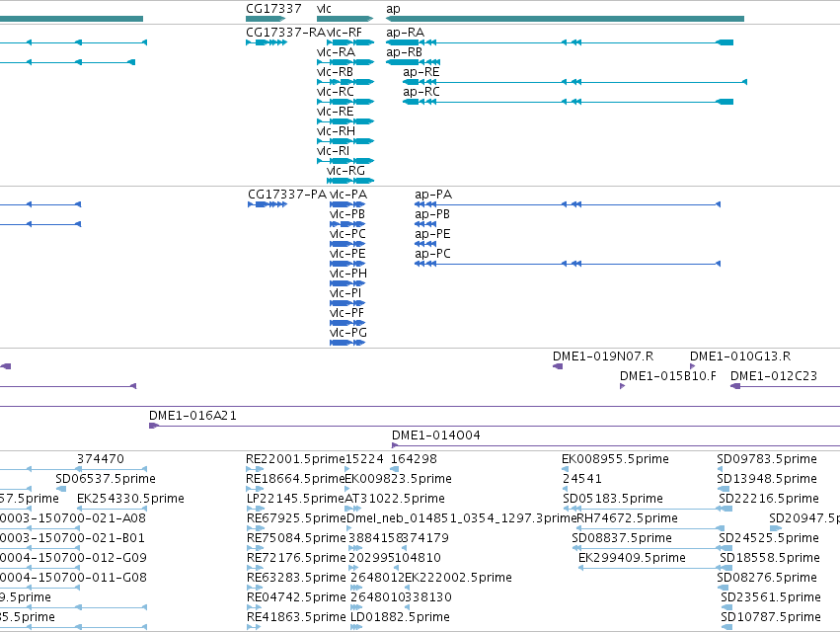Select the EK299409.5prime EST label
This screenshot has width=840, height=632.
[632, 558]
